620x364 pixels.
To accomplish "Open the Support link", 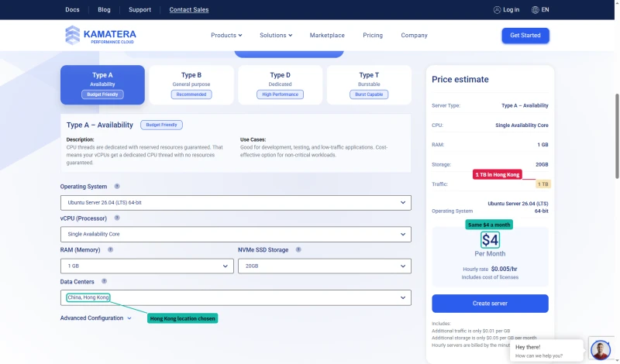I will pyautogui.click(x=139, y=9).
